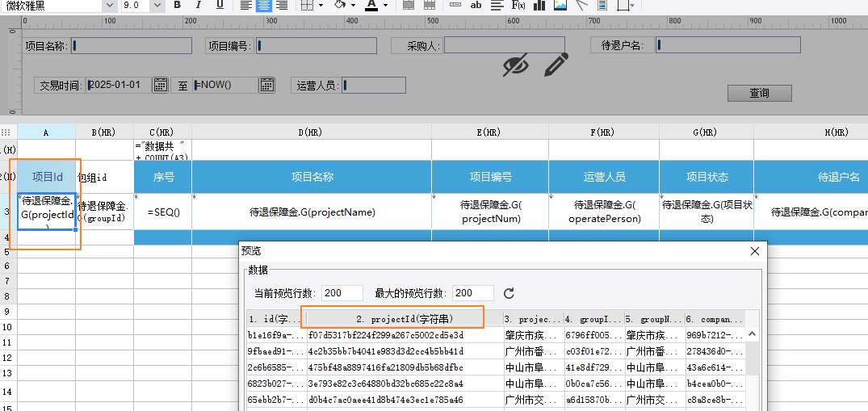Open calendar picker beside =NOW()

click(266, 85)
